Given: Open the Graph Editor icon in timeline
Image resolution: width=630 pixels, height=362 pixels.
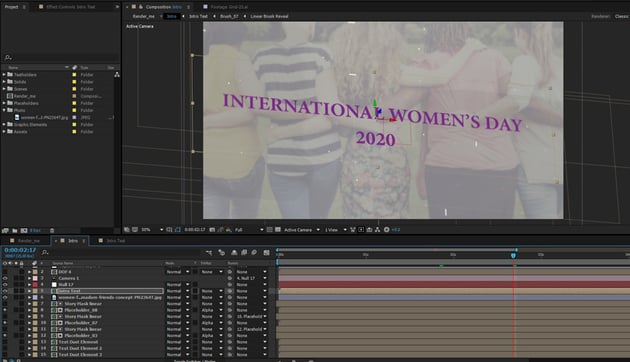Looking at the screenshot, I should (x=266, y=252).
